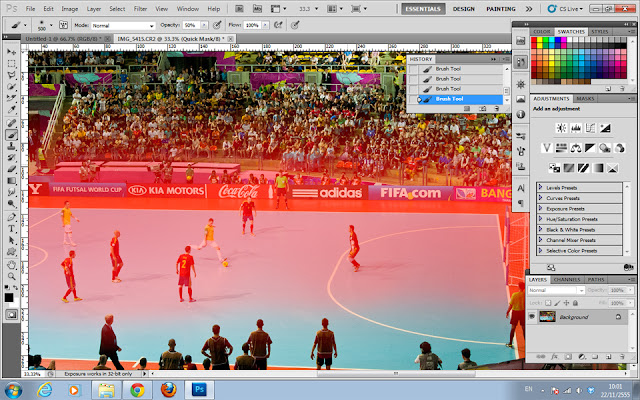
Task: Select the Dodge tool
Action: [11, 203]
